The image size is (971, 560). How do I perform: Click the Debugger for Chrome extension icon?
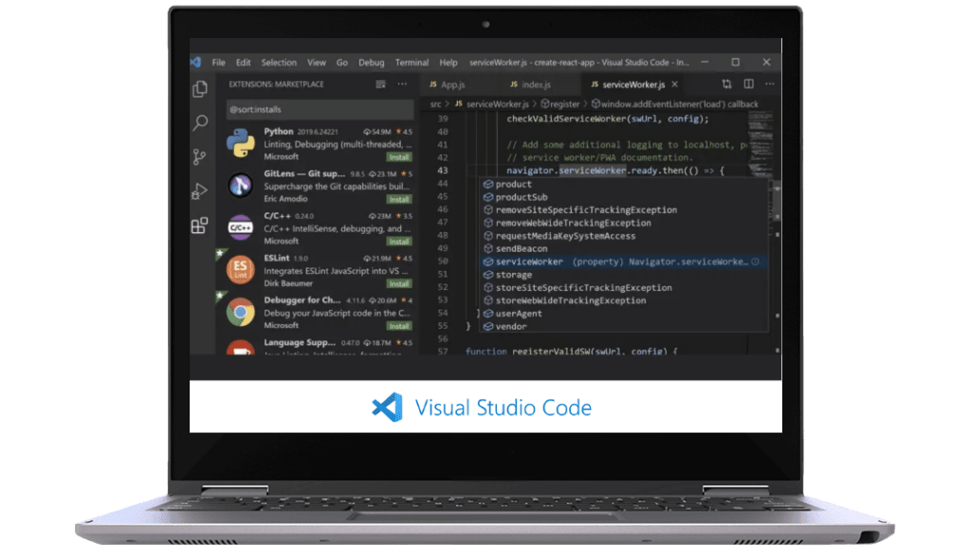pos(240,312)
